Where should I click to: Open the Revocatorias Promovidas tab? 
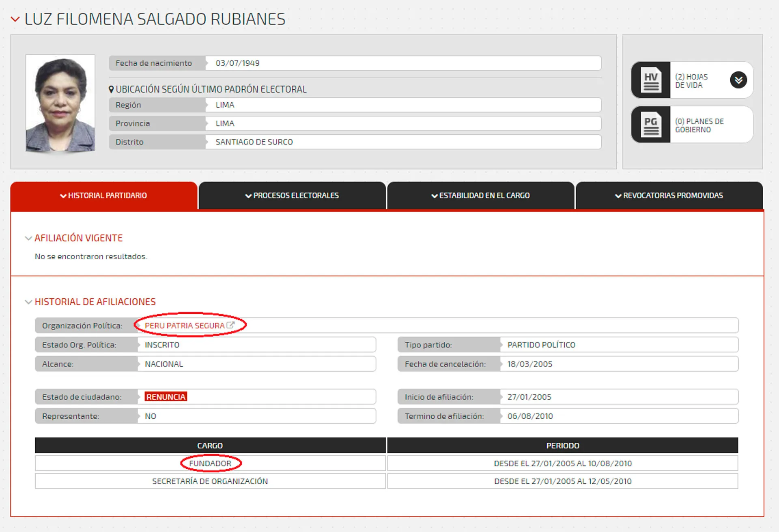pos(669,196)
